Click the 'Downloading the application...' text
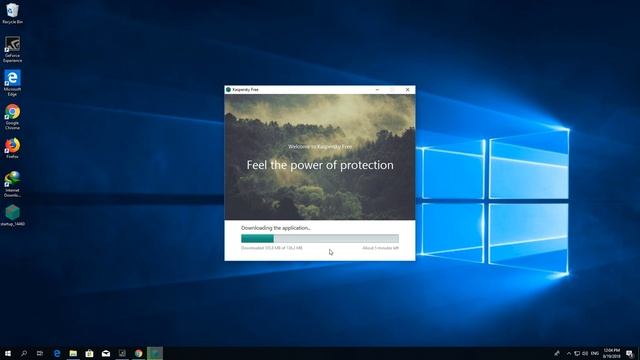 click(276, 228)
